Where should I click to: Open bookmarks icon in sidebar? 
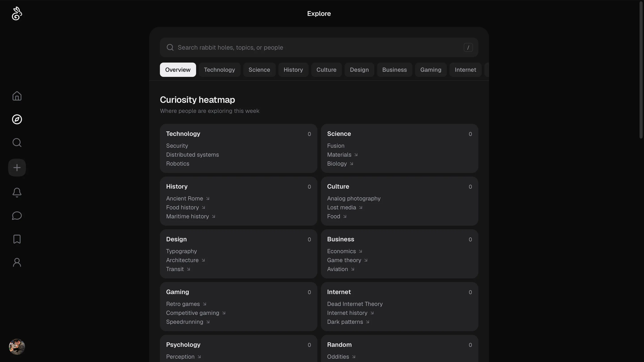[x=17, y=239]
